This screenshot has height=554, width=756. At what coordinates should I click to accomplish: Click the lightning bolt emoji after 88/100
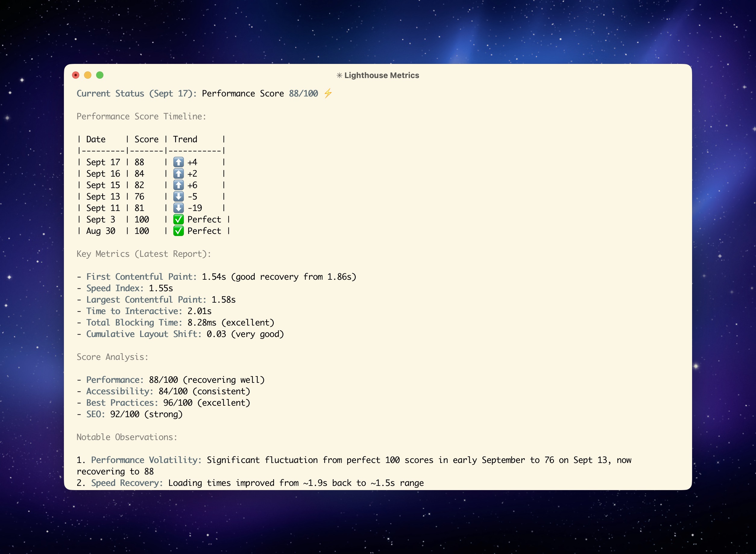click(328, 93)
